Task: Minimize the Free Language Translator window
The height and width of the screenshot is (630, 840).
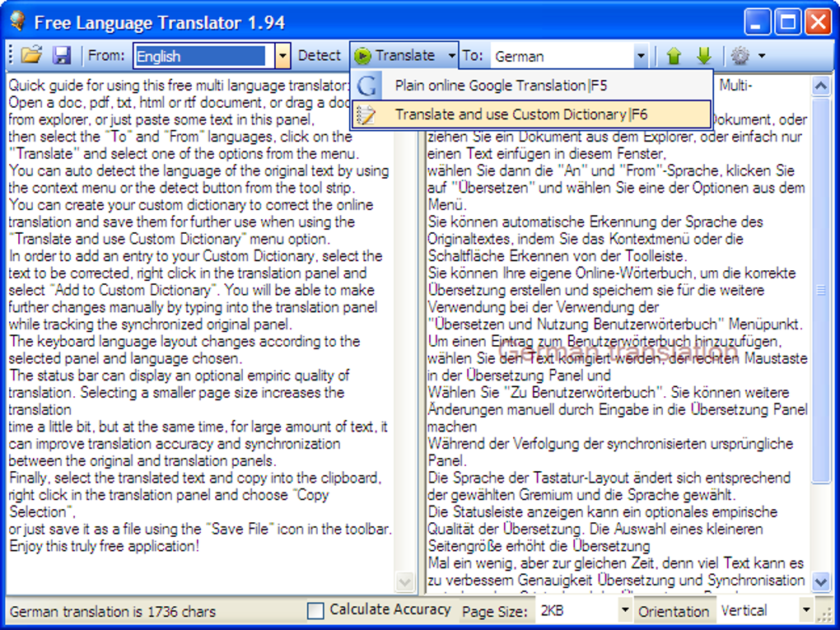Action: pos(757,22)
